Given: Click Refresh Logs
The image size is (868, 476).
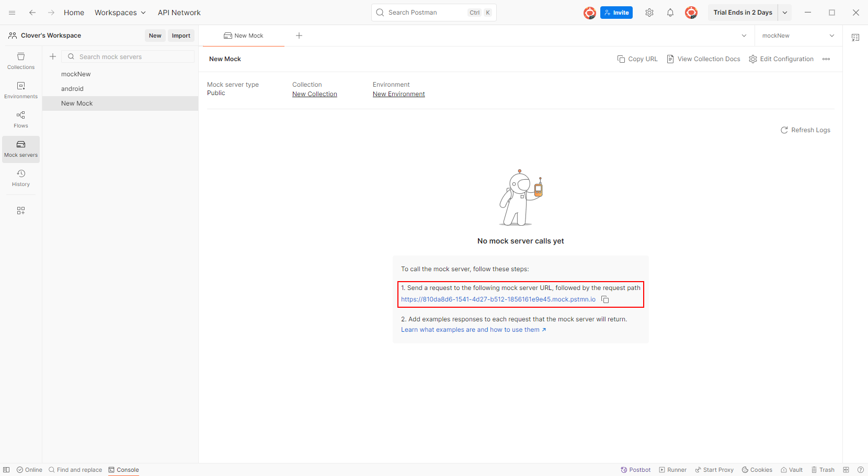Looking at the screenshot, I should point(805,130).
